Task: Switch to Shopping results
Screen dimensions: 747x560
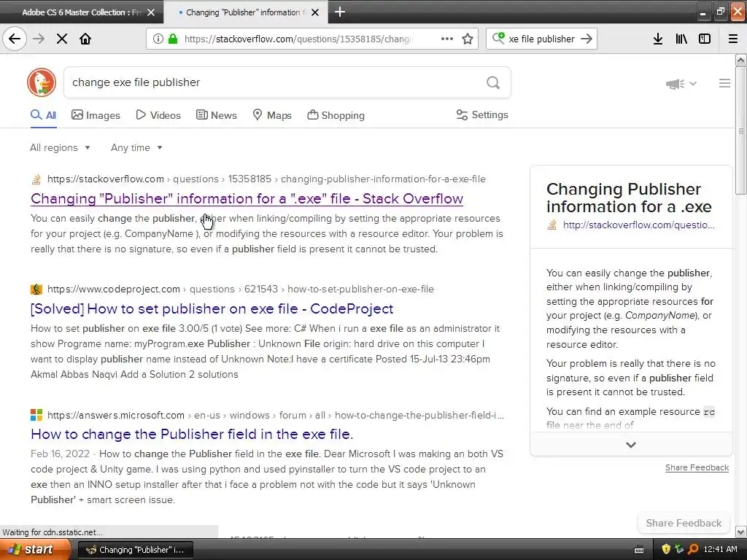Action: pos(336,115)
